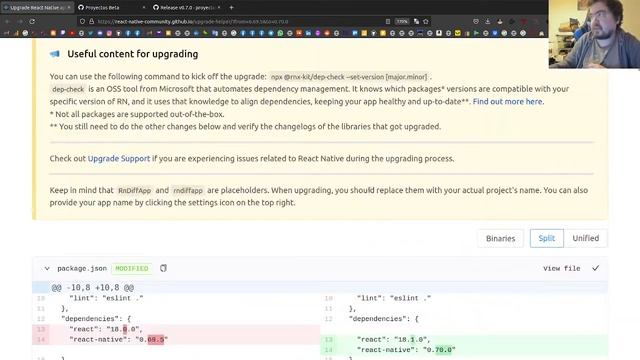This screenshot has height=360, width=640.
Task: Click the Useful content for upgrading heading
Action: coord(133,54)
